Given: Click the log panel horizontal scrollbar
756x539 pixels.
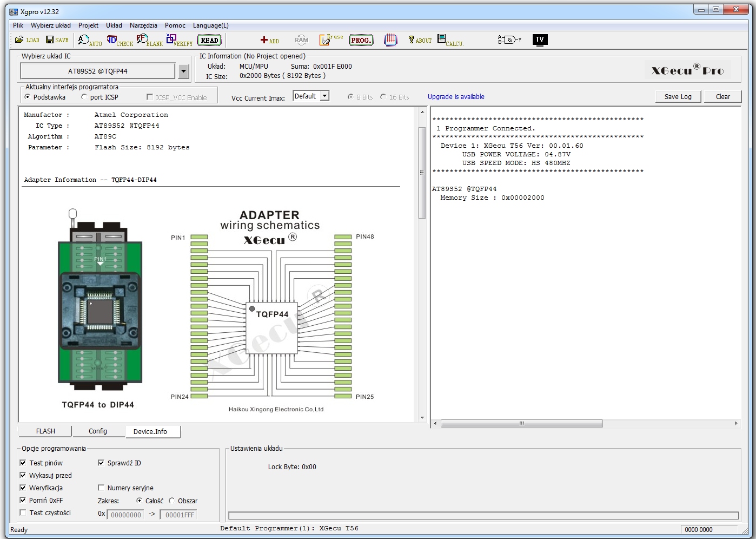Looking at the screenshot, I should (x=521, y=424).
